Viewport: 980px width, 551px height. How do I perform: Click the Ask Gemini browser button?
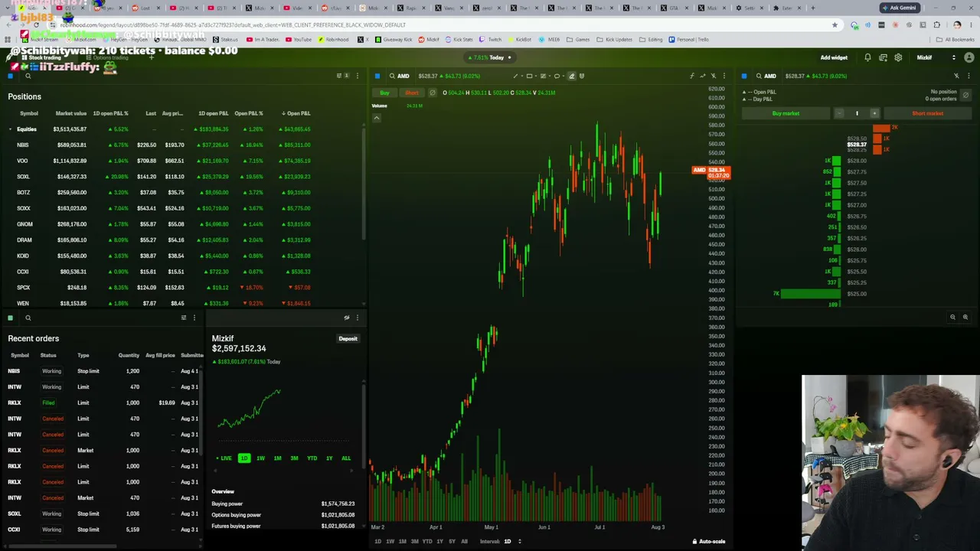click(899, 8)
